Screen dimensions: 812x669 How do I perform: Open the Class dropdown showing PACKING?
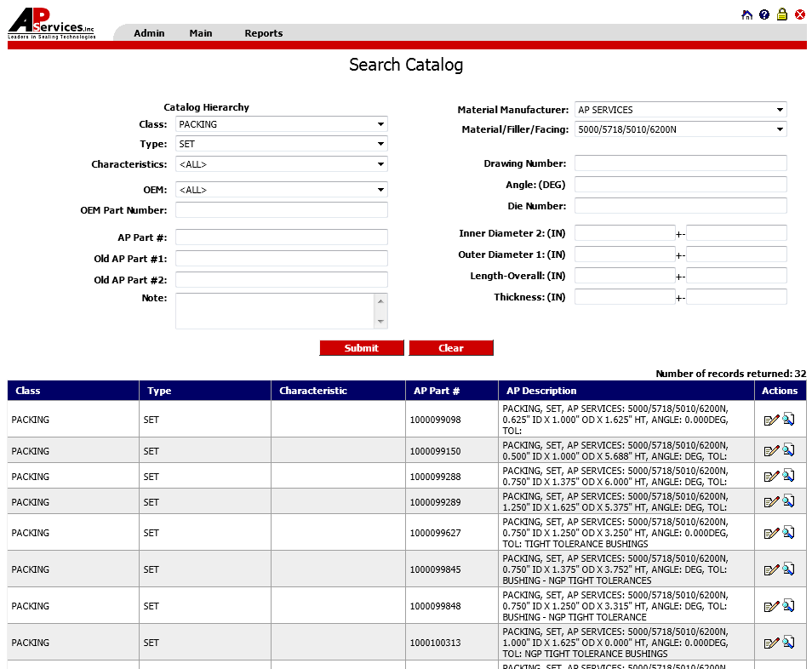click(281, 124)
